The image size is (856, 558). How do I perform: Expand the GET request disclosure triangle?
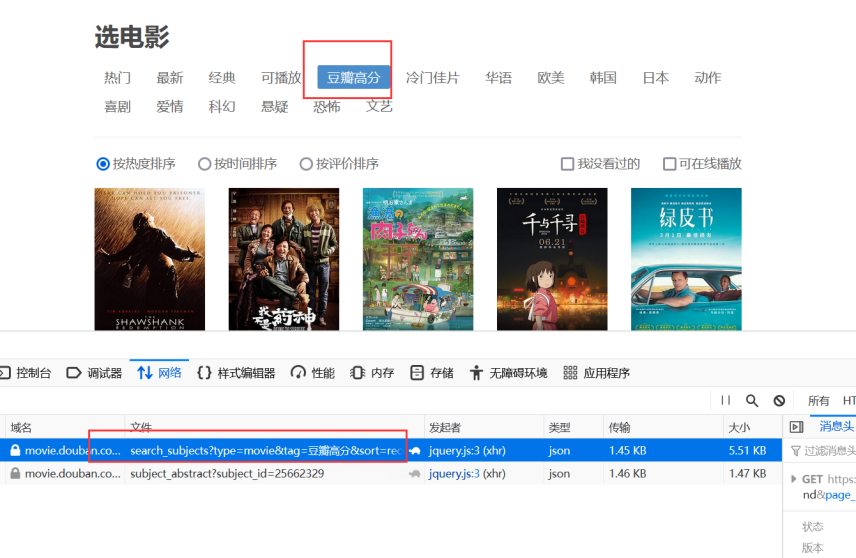pyautogui.click(x=793, y=479)
